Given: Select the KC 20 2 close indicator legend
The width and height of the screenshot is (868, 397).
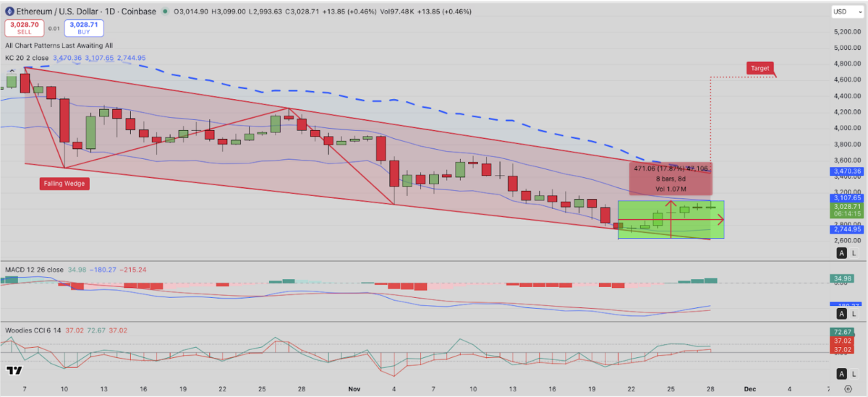Looking at the screenshot, I should point(27,58).
